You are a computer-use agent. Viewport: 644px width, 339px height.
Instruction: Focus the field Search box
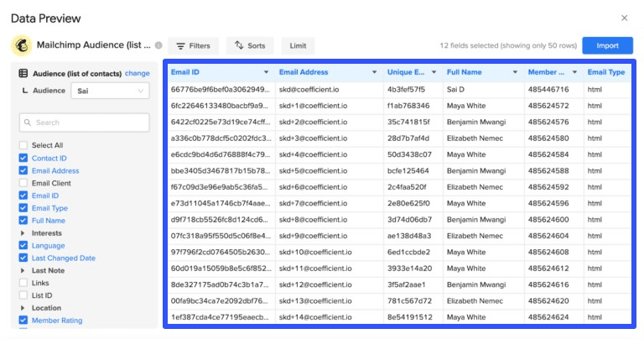pos(84,123)
